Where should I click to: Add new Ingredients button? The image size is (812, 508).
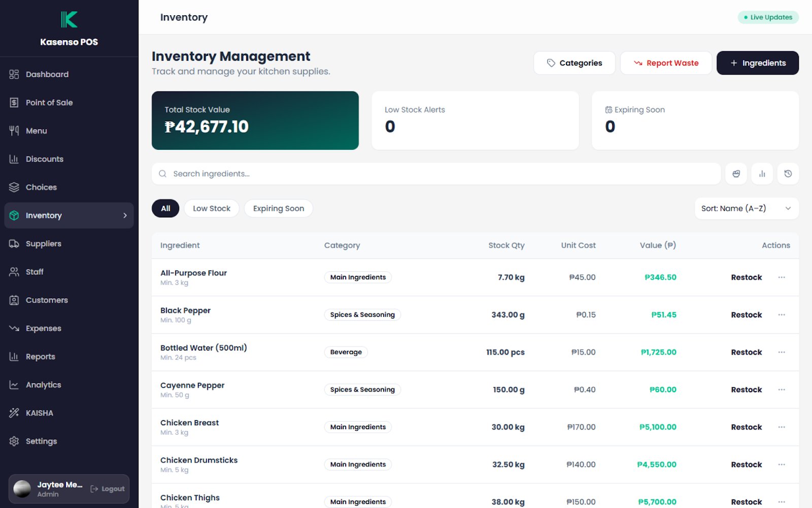coord(758,63)
